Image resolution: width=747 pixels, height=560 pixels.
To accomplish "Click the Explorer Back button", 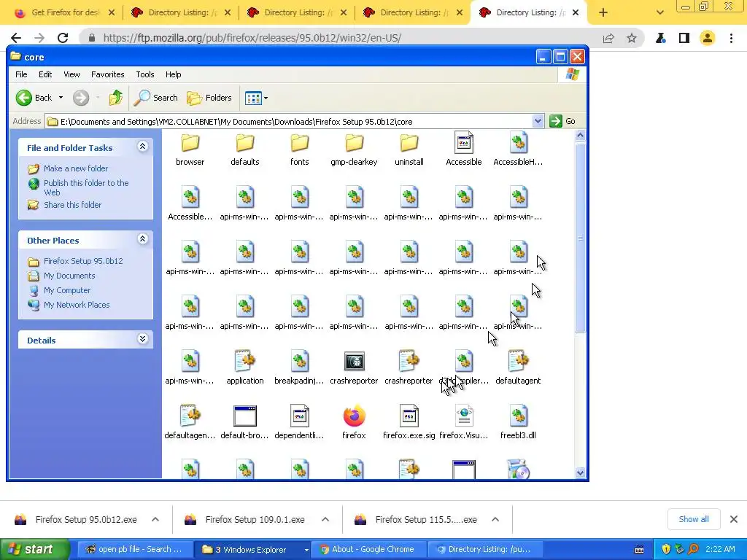I will click(x=34, y=98).
